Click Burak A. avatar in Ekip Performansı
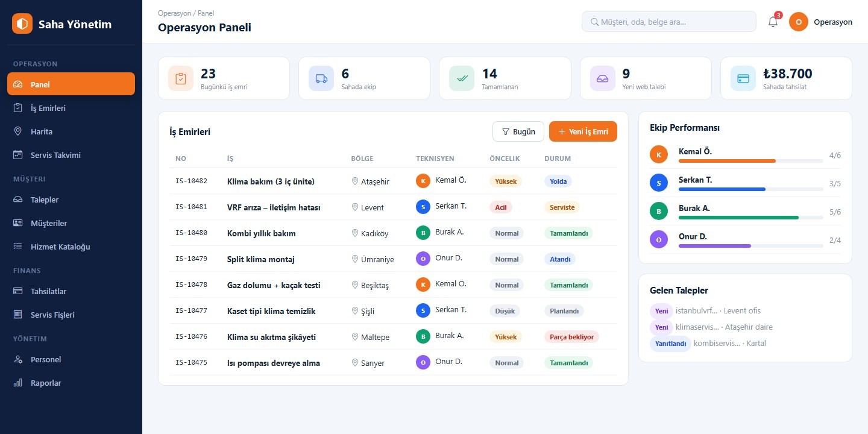868x434 pixels. tap(659, 211)
